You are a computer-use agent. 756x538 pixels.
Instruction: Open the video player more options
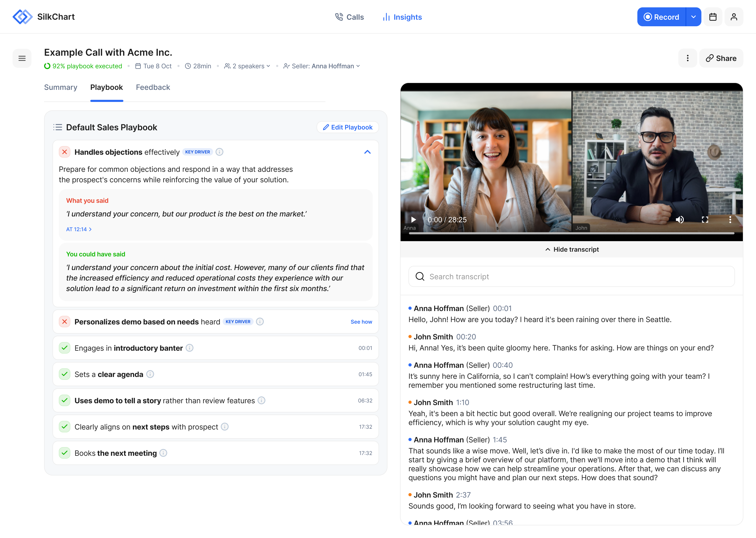(730, 220)
